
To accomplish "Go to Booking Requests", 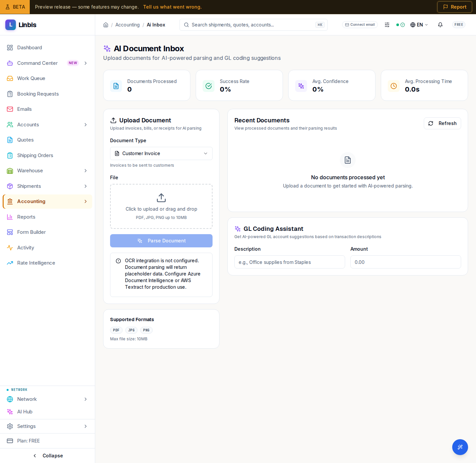I will pos(47,94).
